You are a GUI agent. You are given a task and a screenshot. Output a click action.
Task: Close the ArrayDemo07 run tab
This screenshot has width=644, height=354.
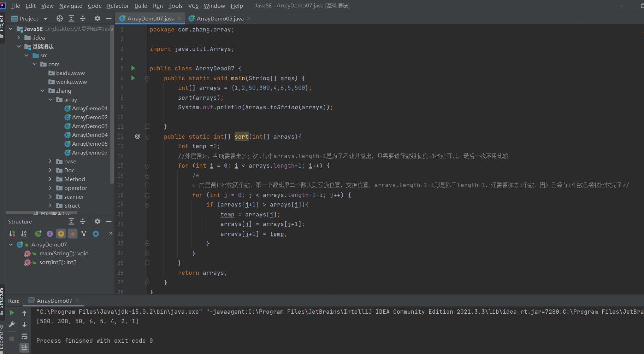point(77,301)
